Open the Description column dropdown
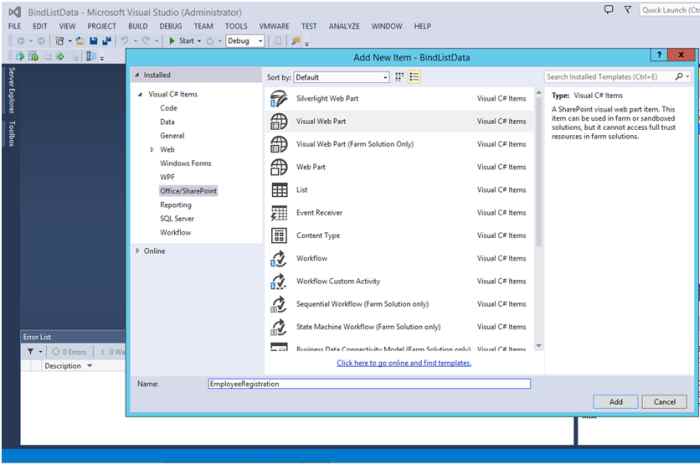700x465 pixels. pos(90,365)
